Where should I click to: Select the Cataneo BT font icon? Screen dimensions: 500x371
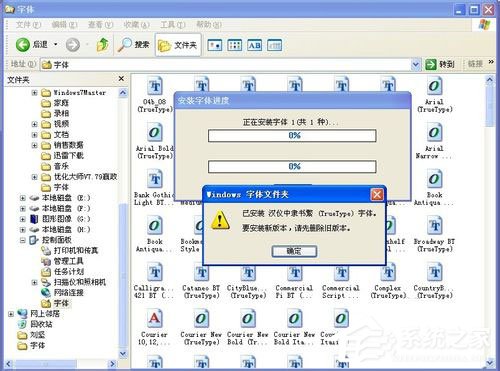point(201,272)
